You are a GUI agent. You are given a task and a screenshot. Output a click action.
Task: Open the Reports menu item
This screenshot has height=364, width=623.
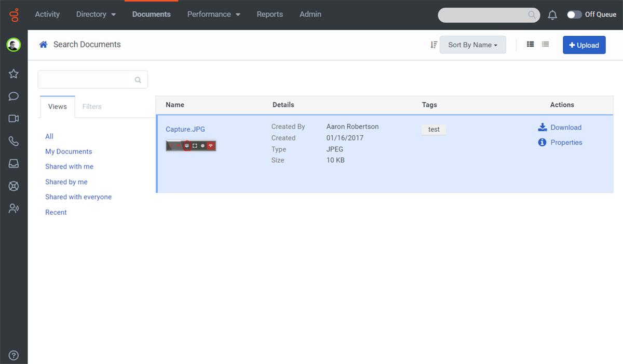click(x=269, y=15)
